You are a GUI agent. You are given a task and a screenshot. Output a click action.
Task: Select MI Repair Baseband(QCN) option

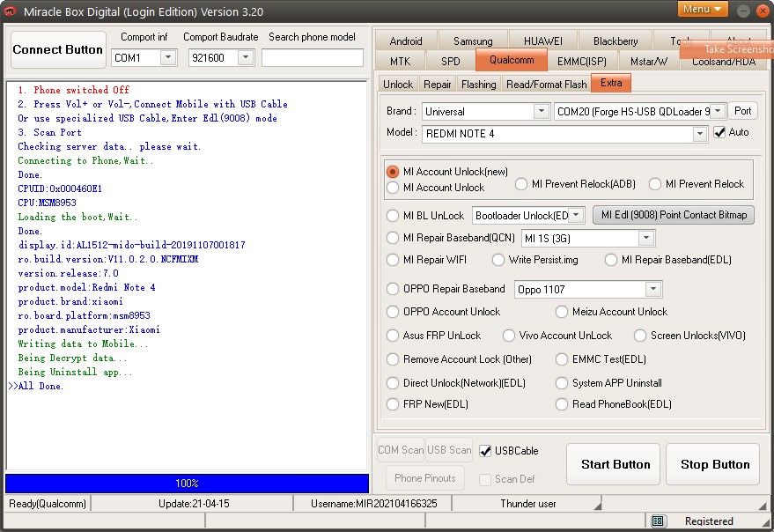(393, 238)
